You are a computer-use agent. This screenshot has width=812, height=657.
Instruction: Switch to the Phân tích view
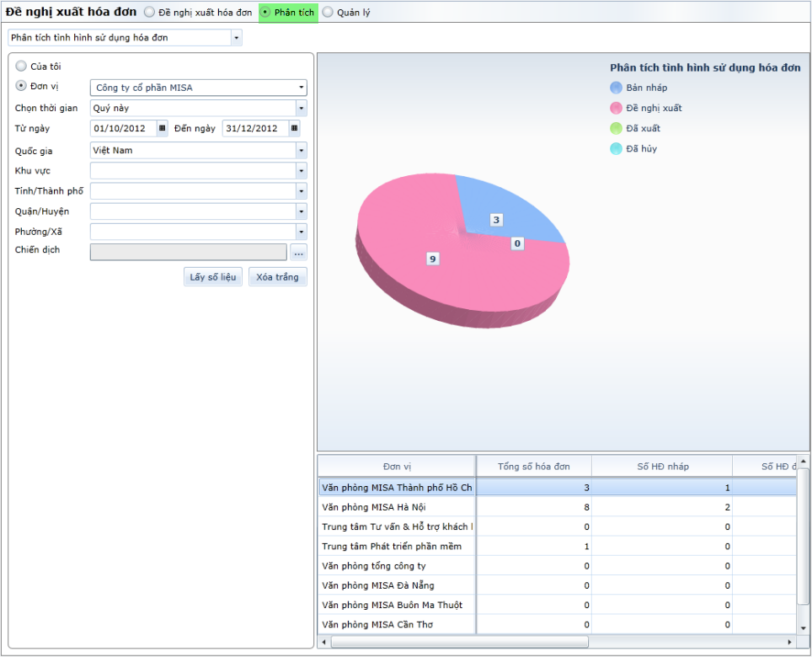(265, 13)
